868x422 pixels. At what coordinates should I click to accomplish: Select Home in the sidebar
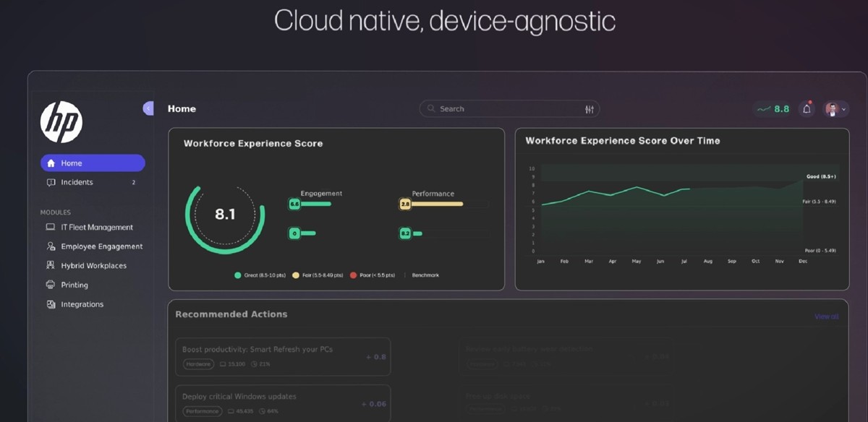[92, 163]
